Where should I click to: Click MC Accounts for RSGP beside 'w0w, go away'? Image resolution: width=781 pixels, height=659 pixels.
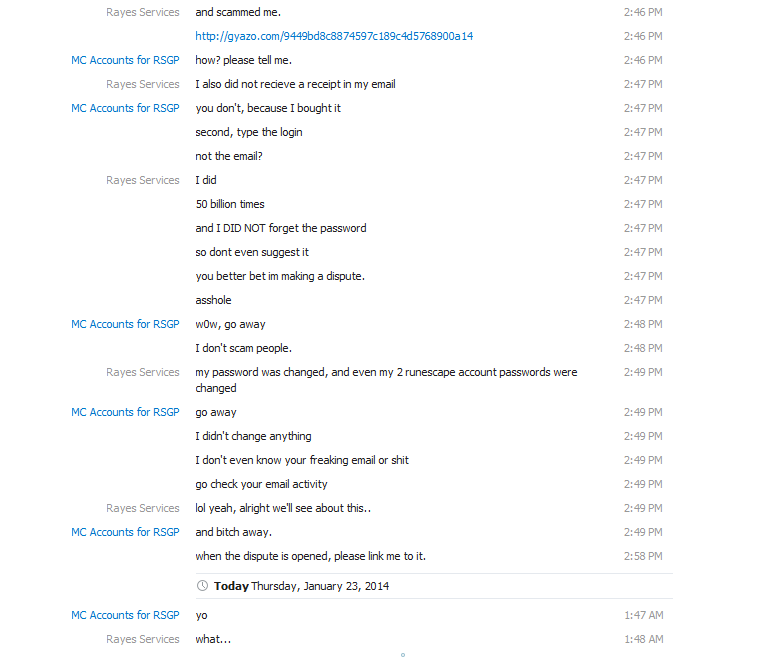(x=125, y=324)
